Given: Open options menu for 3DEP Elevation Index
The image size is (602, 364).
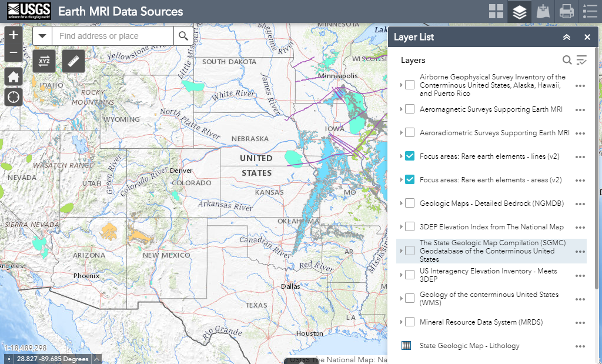Looking at the screenshot, I should coord(580,228).
